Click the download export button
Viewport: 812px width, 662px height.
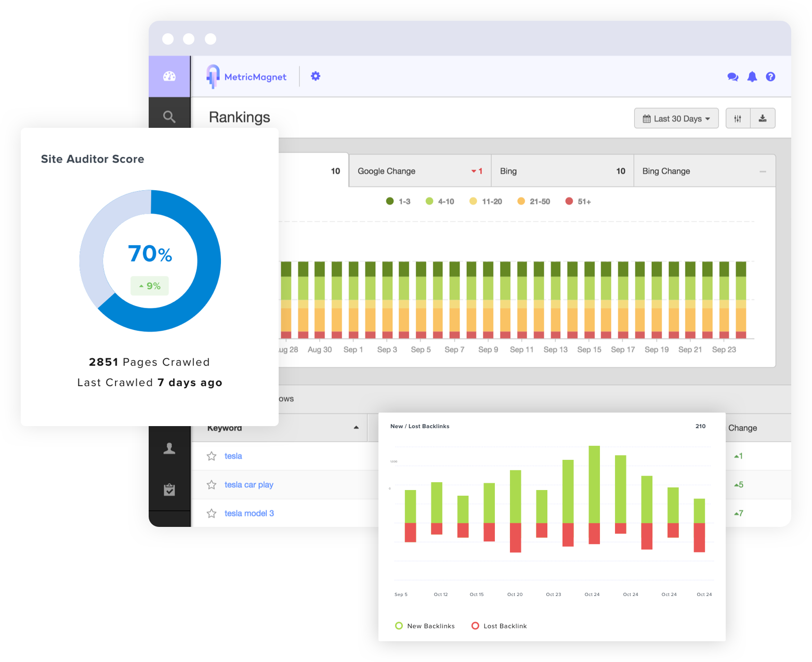[763, 118]
